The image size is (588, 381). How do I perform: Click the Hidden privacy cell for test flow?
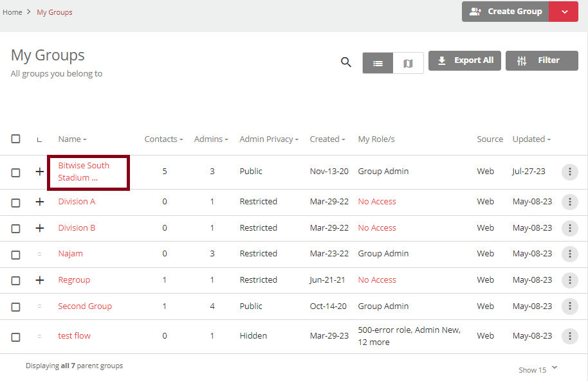point(253,335)
